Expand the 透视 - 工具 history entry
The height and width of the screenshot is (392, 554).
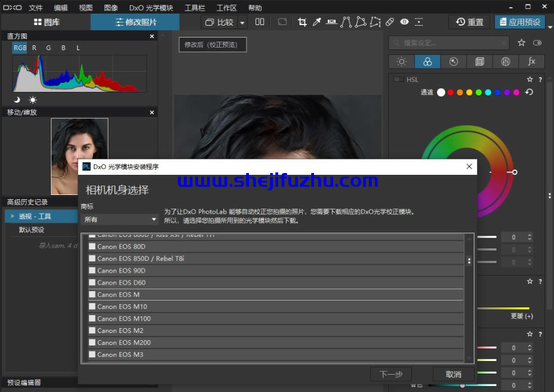pos(13,216)
